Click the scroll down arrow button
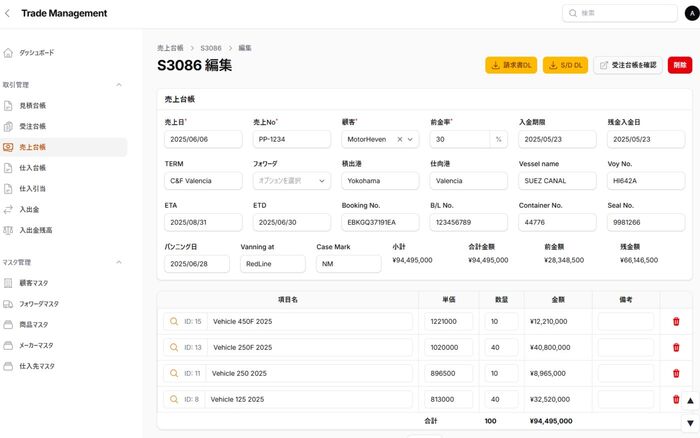Screen dimensions: 700x438 pyautogui.click(x=690, y=423)
